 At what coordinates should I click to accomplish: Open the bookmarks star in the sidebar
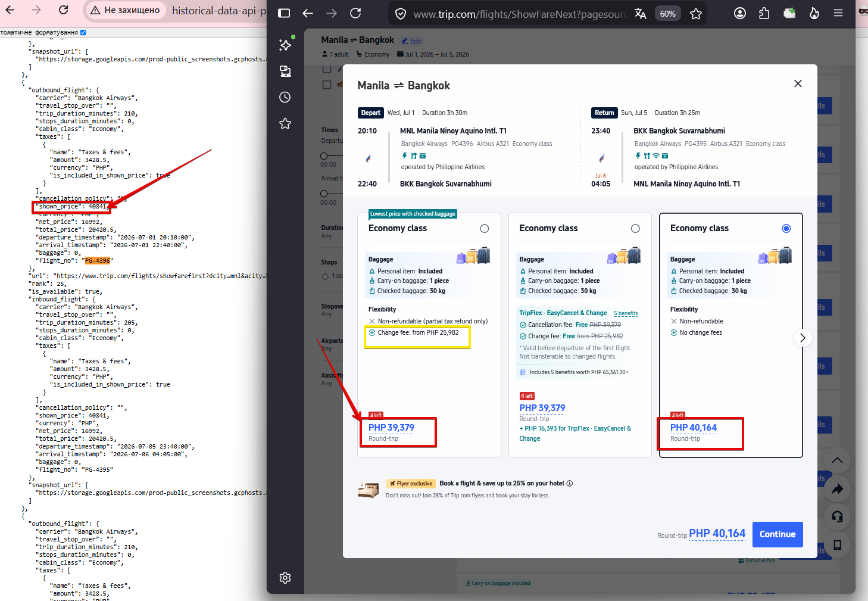click(285, 123)
